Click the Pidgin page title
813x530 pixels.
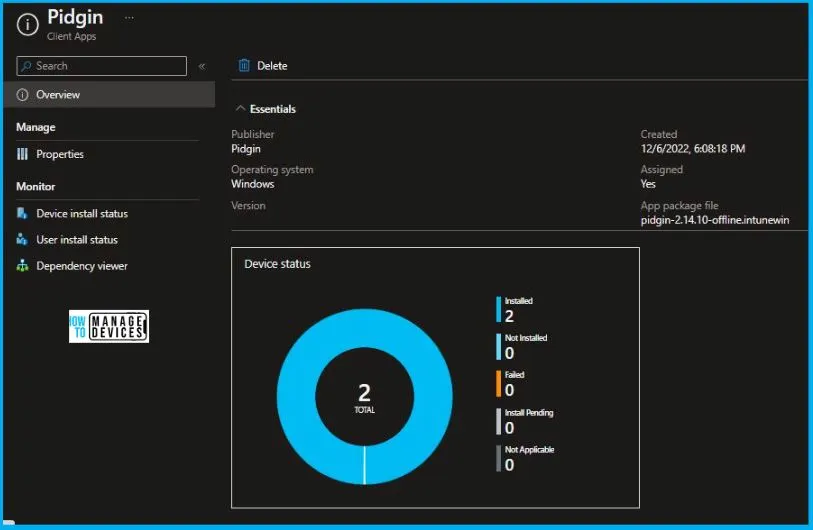pos(75,17)
